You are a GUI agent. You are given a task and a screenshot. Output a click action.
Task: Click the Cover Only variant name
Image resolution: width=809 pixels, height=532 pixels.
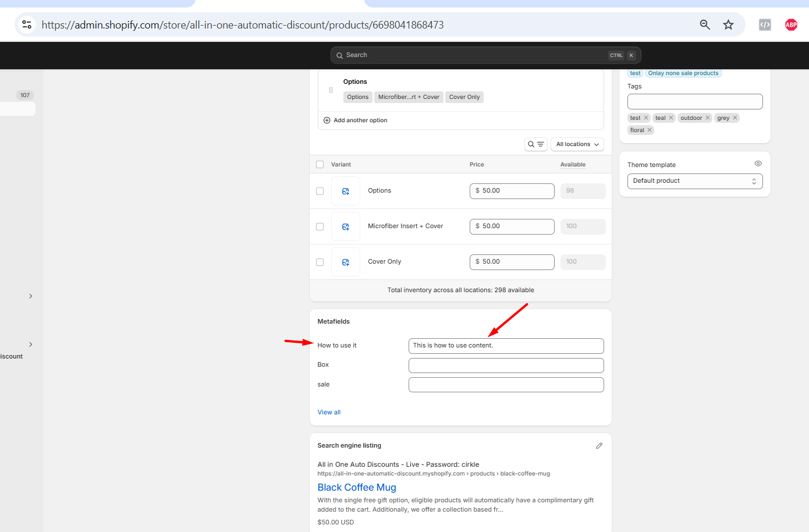pos(384,261)
